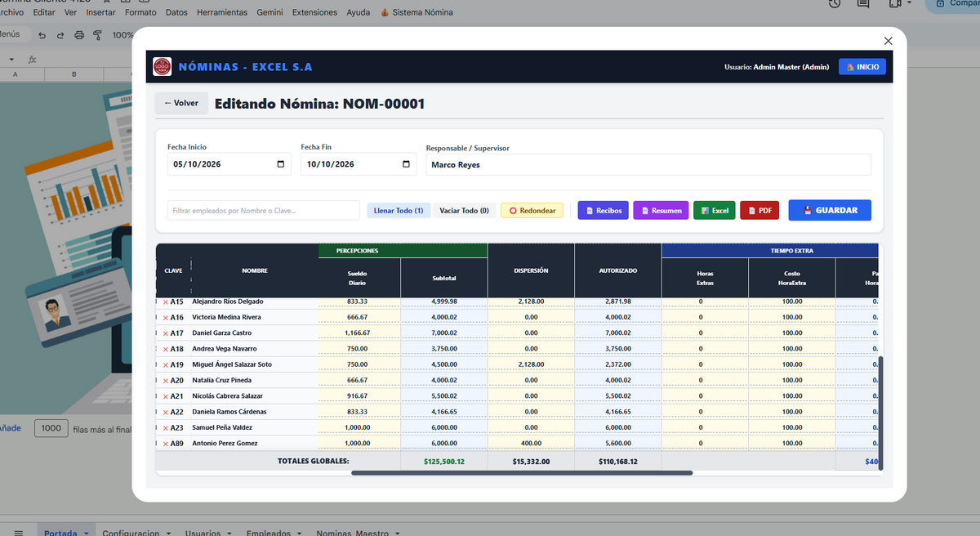
Task: Click the Redondear button
Action: point(532,211)
